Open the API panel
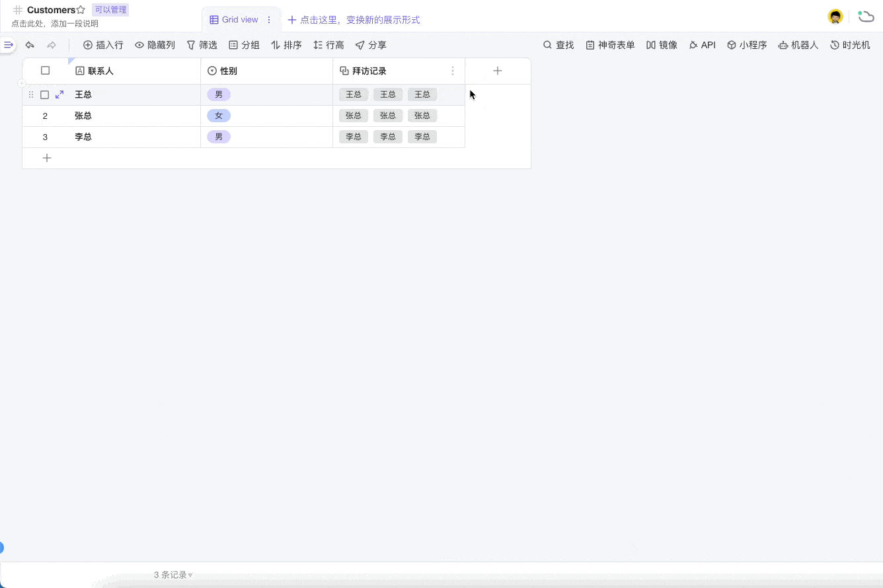Viewport: 883px width, 588px height. coord(702,45)
